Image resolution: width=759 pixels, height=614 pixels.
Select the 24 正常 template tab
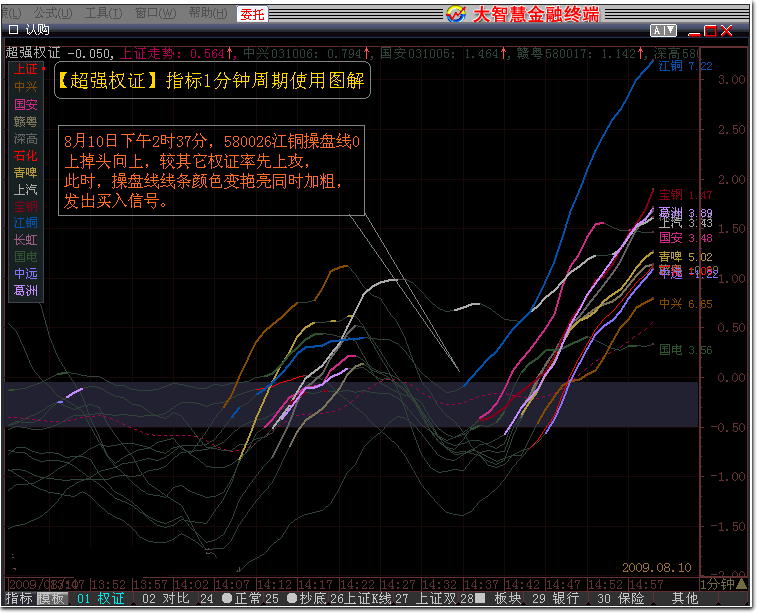[x=231, y=599]
